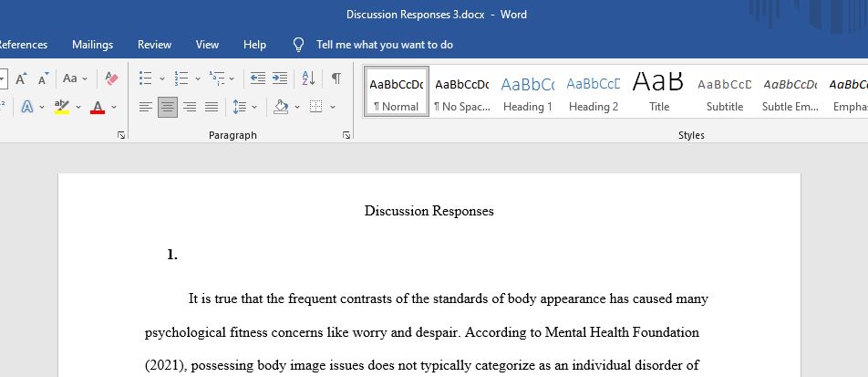868x377 pixels.
Task: Apply the No Spacing style
Action: (461, 92)
